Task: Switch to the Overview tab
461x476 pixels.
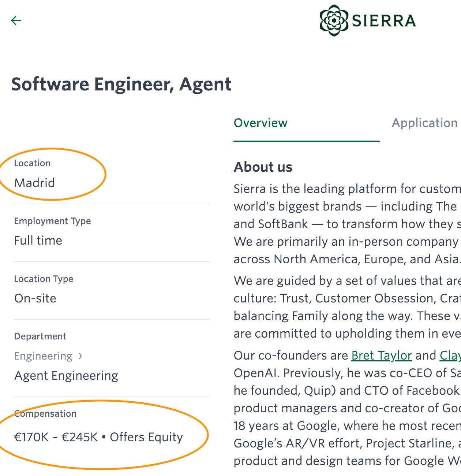Action: 261,123
